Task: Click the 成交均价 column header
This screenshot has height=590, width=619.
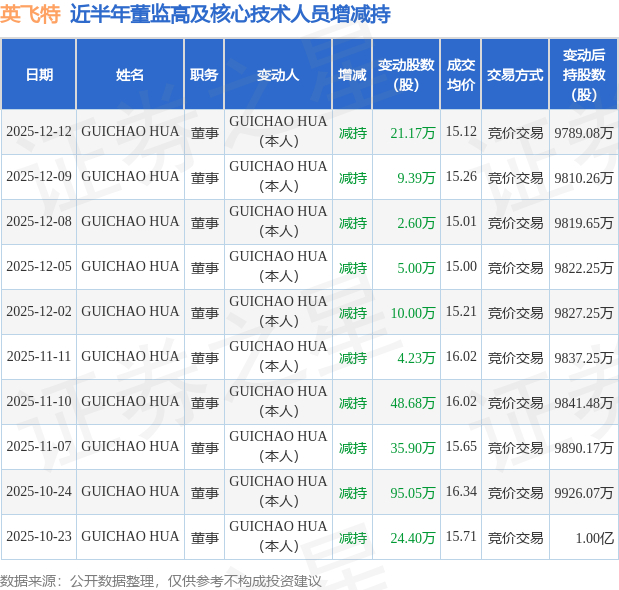Action: [x=461, y=75]
